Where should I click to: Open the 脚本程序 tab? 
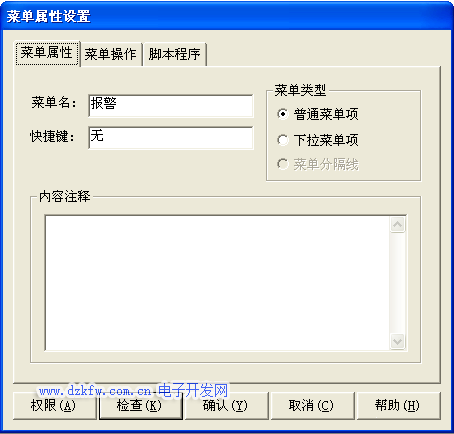[175, 55]
